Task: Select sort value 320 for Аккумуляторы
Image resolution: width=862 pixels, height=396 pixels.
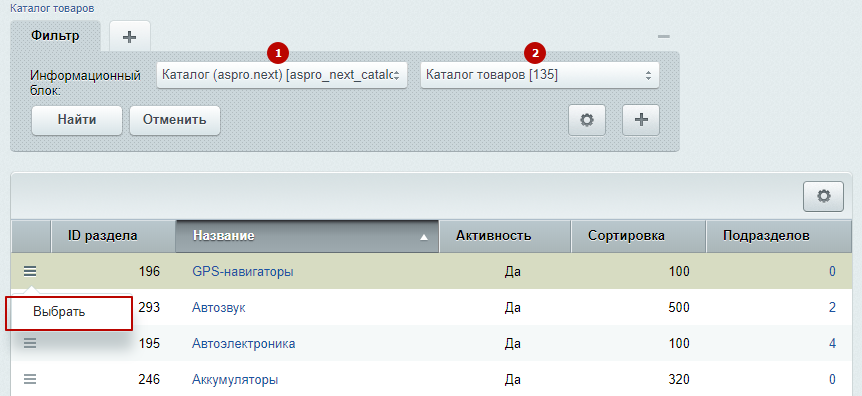Action: pyautogui.click(x=678, y=380)
